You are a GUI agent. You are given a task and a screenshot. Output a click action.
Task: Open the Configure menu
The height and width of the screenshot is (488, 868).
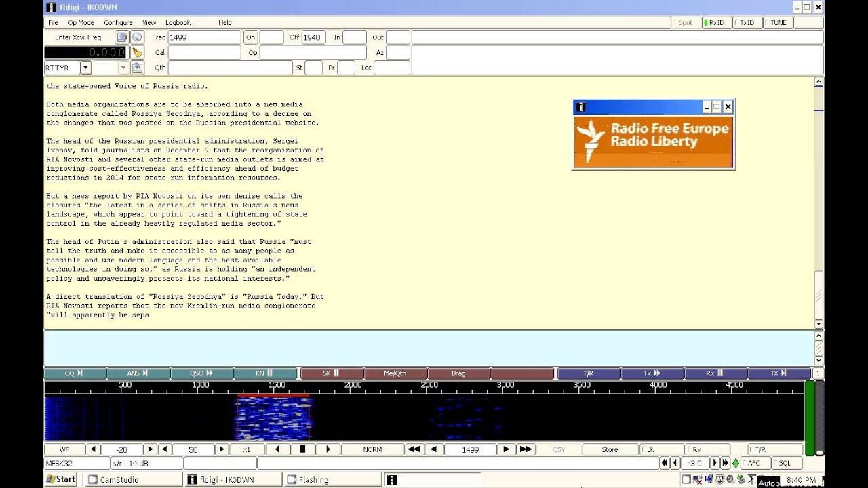pyautogui.click(x=118, y=22)
